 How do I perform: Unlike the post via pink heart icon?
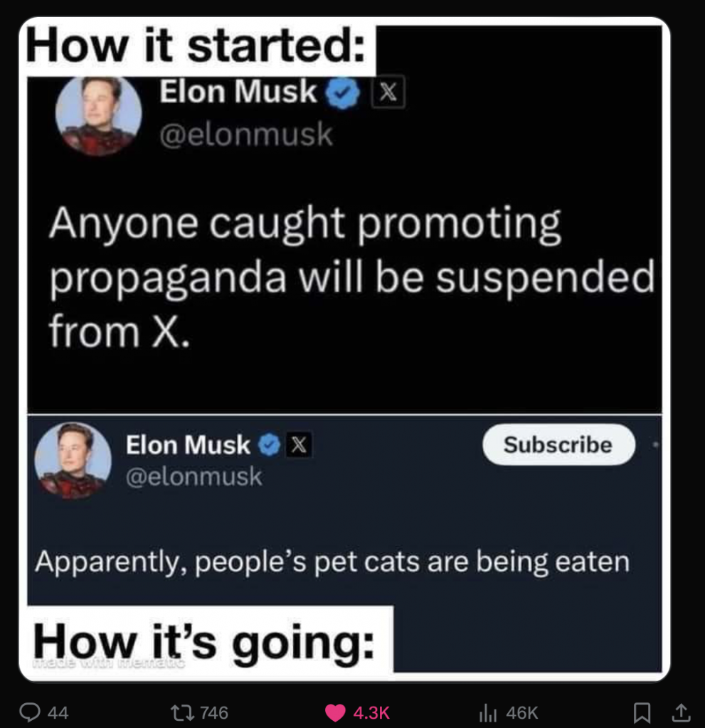(335, 712)
